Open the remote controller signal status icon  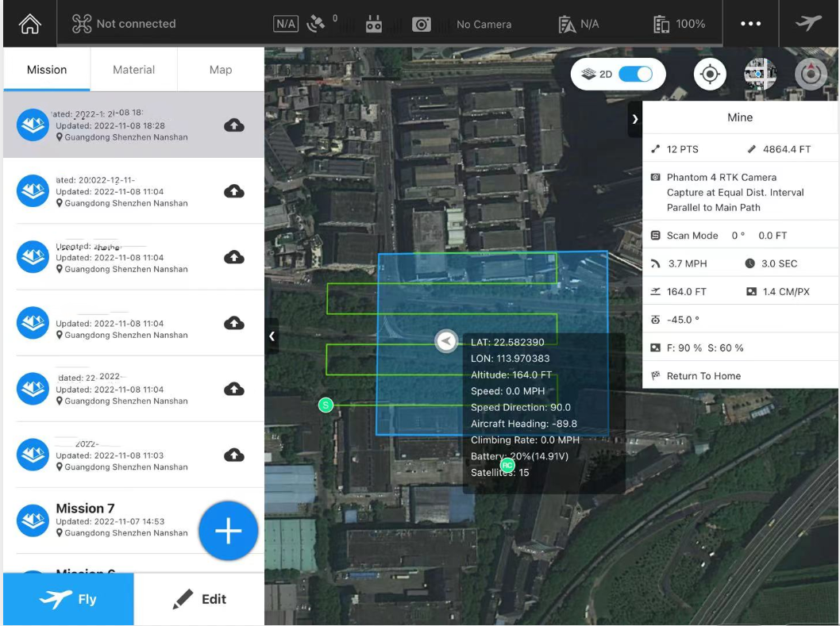coord(373,24)
